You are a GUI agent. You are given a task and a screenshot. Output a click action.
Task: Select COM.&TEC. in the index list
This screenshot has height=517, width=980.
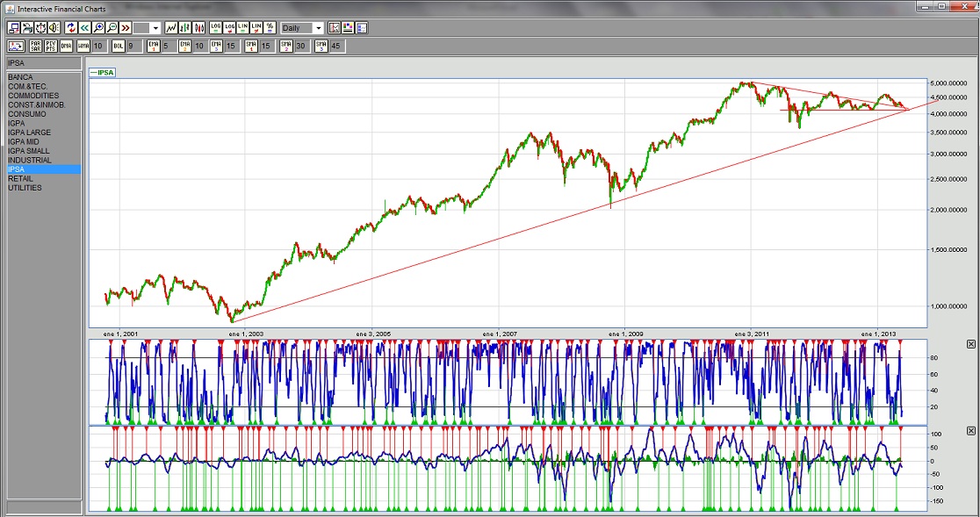[44, 87]
